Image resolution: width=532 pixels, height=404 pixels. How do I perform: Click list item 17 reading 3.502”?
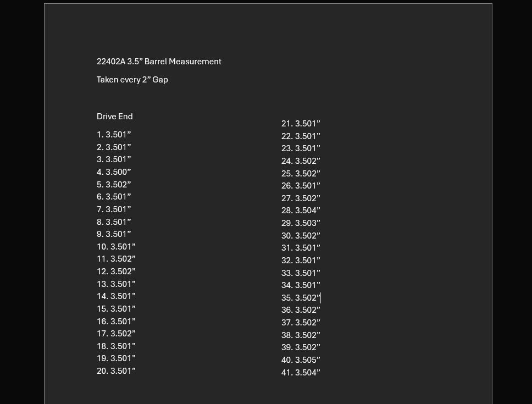click(x=116, y=334)
